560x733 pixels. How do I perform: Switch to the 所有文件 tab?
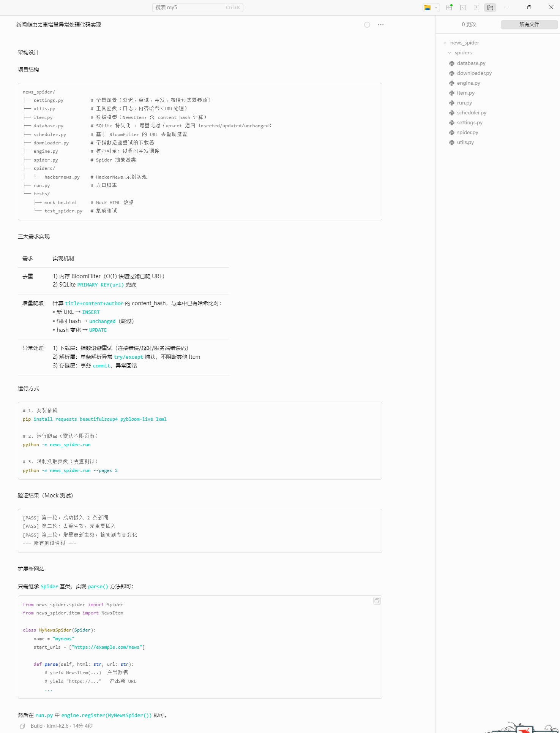pyautogui.click(x=529, y=24)
